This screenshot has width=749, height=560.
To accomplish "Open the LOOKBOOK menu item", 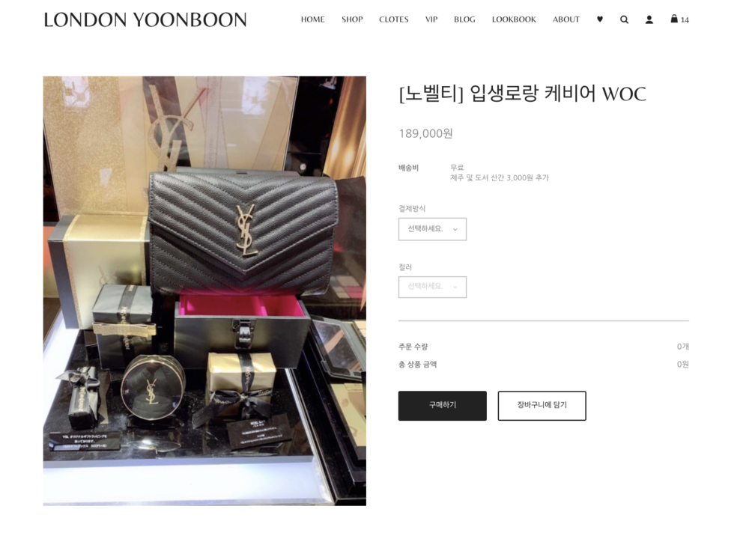I will pyautogui.click(x=514, y=19).
